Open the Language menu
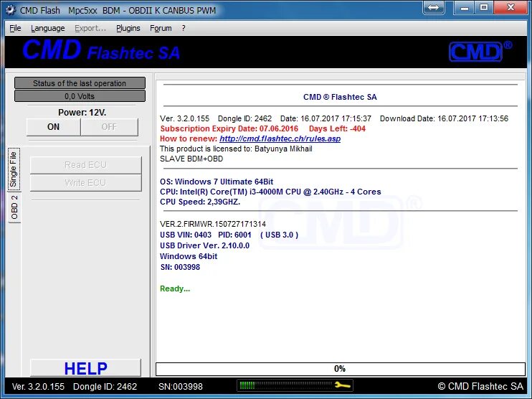The image size is (532, 399). pyautogui.click(x=48, y=28)
